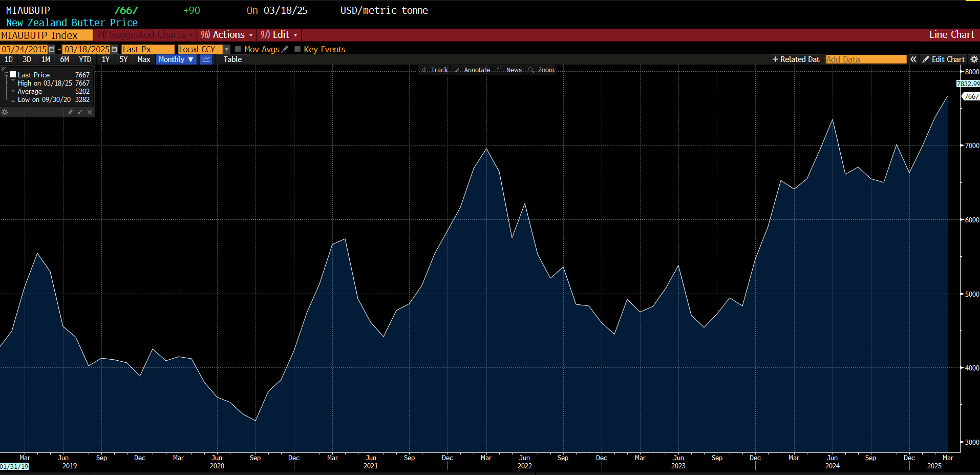This screenshot has height=475, width=980.
Task: Open the end date calendar picker
Action: click(x=114, y=49)
